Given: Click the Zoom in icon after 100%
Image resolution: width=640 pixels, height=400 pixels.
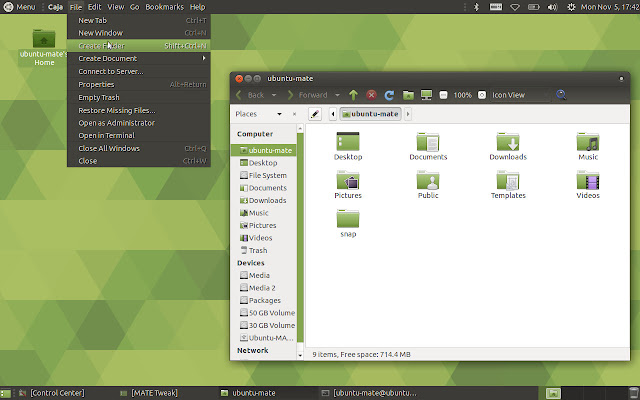Looking at the screenshot, I should pyautogui.click(x=482, y=95).
